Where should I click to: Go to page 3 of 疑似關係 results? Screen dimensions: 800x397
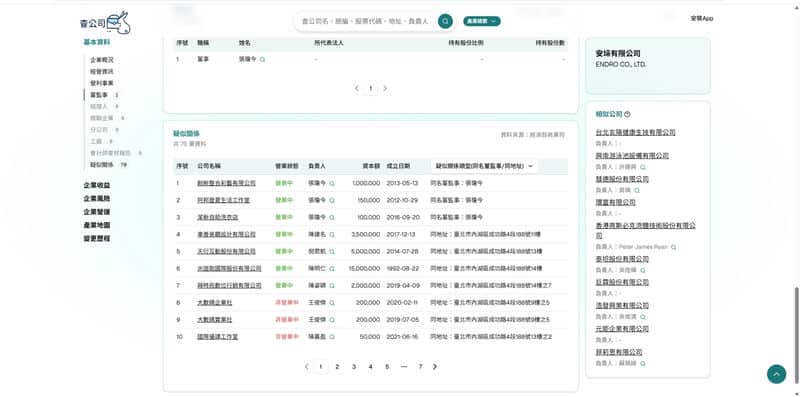(x=354, y=366)
